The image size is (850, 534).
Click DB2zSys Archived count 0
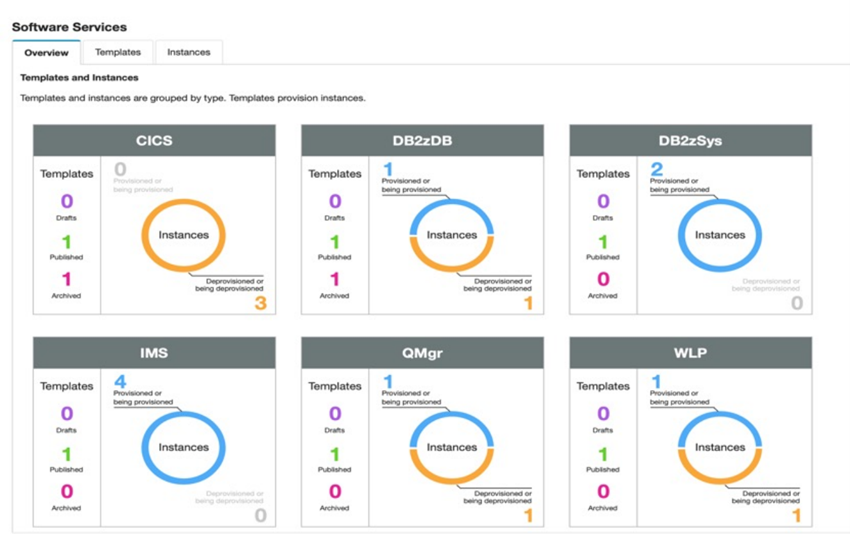click(603, 279)
